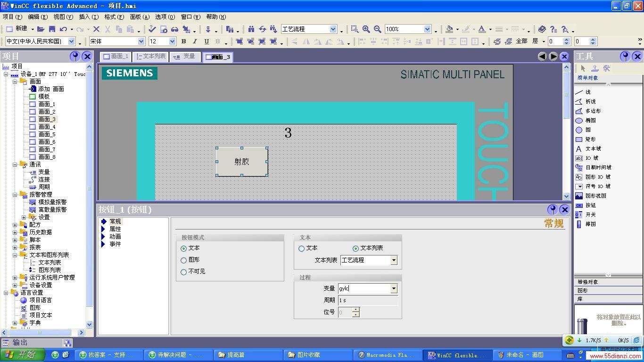
Task: Click the zoom in magnifier
Action: click(366, 29)
